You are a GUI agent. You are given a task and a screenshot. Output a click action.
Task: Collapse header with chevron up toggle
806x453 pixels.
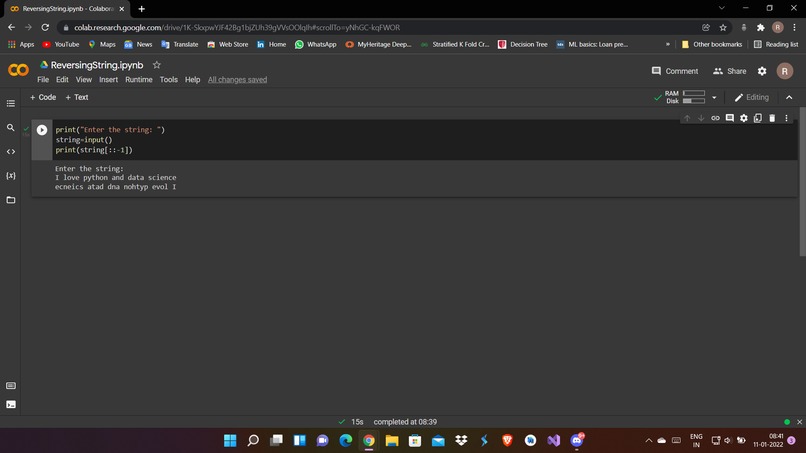pos(789,97)
